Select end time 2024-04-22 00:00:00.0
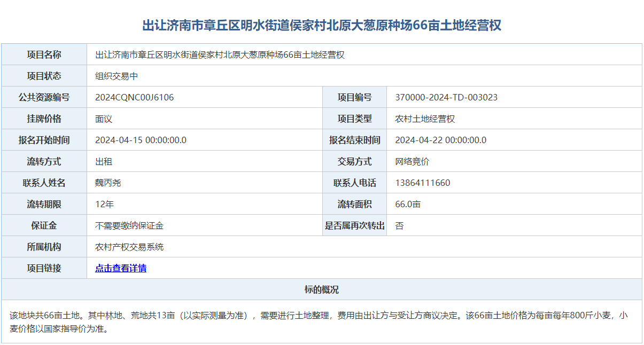The image size is (644, 345). tap(441, 140)
